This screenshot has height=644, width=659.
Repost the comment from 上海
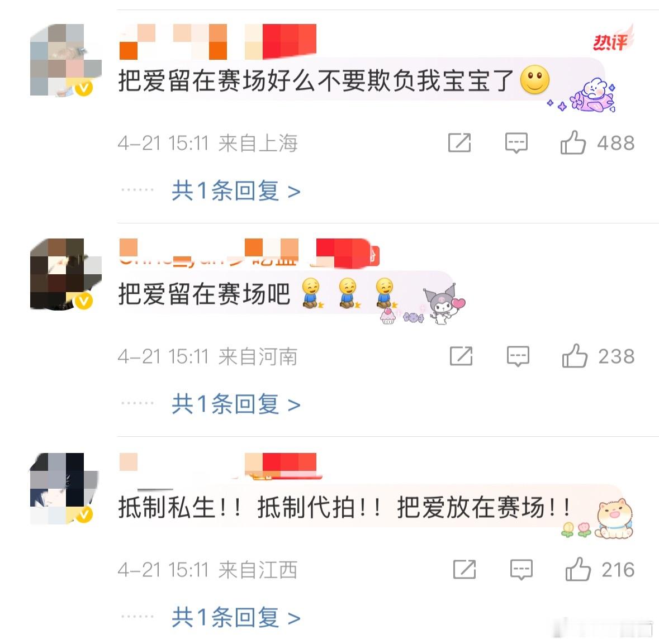click(459, 143)
